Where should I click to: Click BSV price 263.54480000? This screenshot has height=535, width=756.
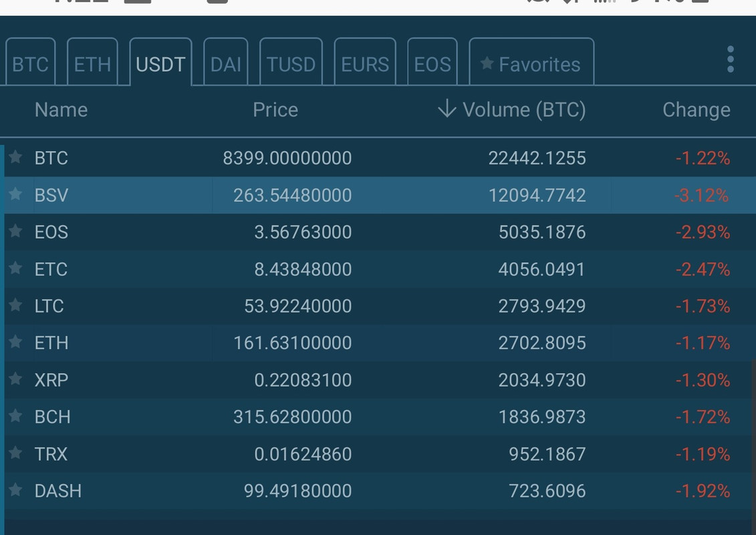(293, 195)
